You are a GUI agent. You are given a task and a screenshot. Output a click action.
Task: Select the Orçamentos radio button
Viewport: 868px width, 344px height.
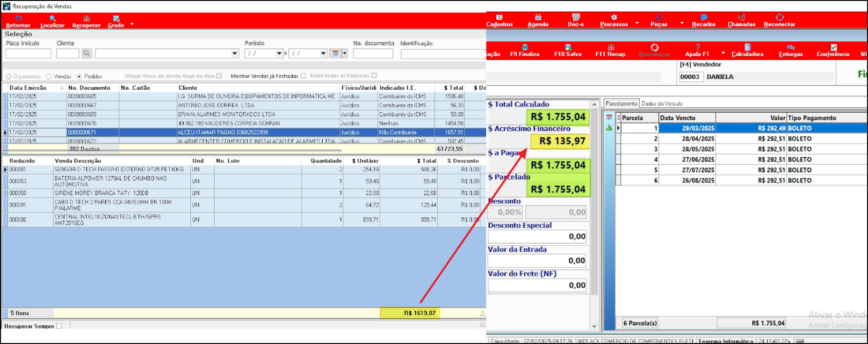pos(8,76)
